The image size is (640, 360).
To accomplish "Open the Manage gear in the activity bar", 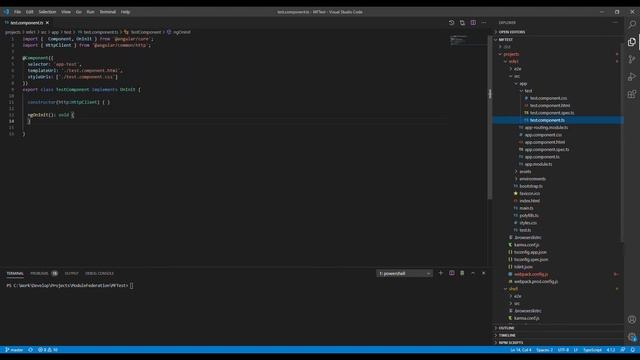I will coord(632,337).
